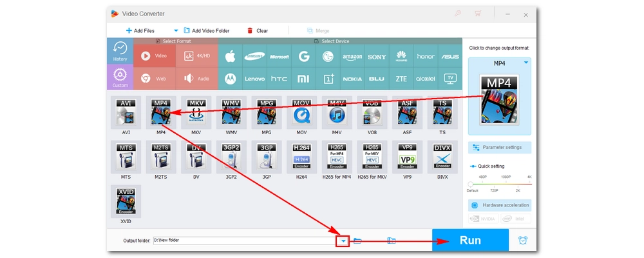Image resolution: width=644 pixels, height=258 pixels.
Task: Click the output folder path field
Action: 244,241
